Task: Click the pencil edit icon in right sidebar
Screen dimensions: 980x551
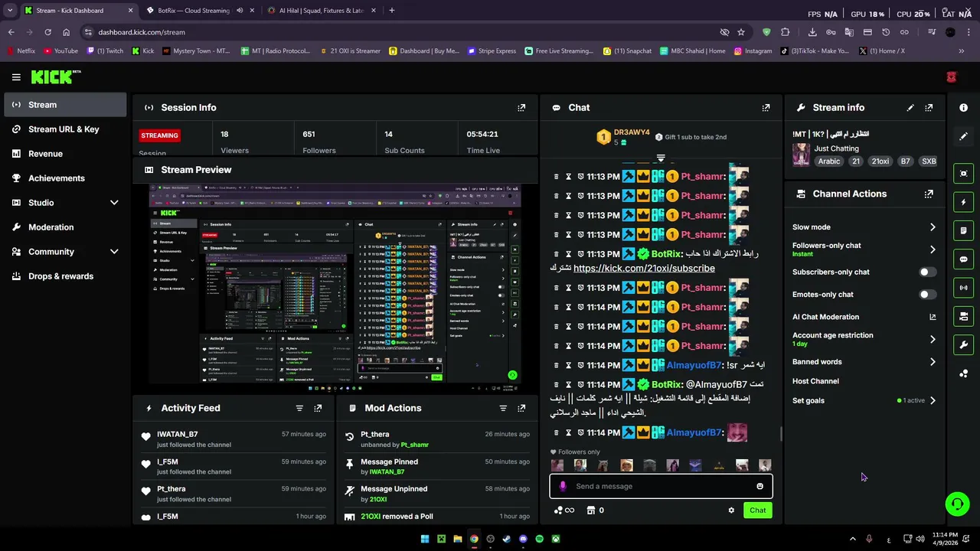Action: click(964, 136)
